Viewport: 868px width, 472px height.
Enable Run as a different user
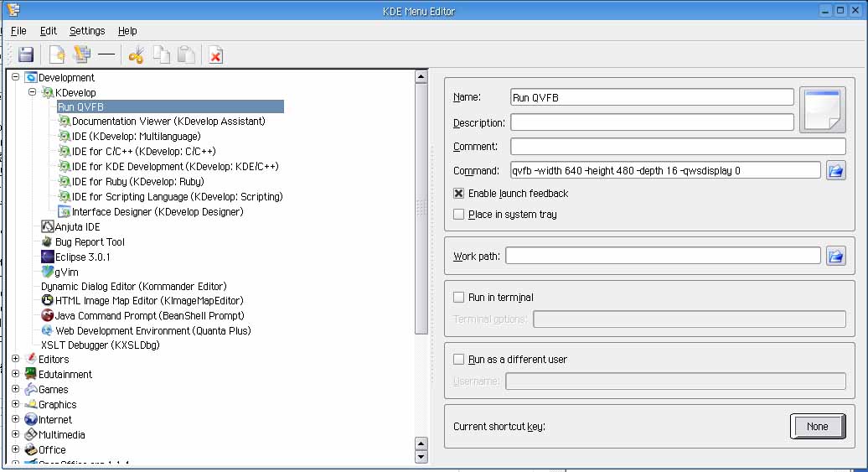point(458,360)
